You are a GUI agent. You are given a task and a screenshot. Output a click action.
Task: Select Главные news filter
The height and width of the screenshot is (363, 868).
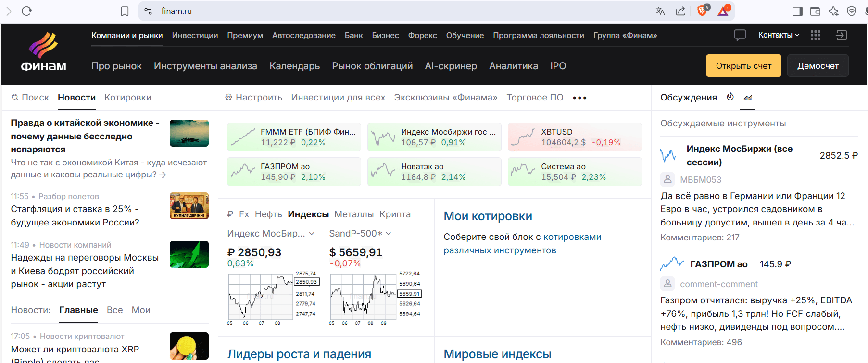click(78, 310)
